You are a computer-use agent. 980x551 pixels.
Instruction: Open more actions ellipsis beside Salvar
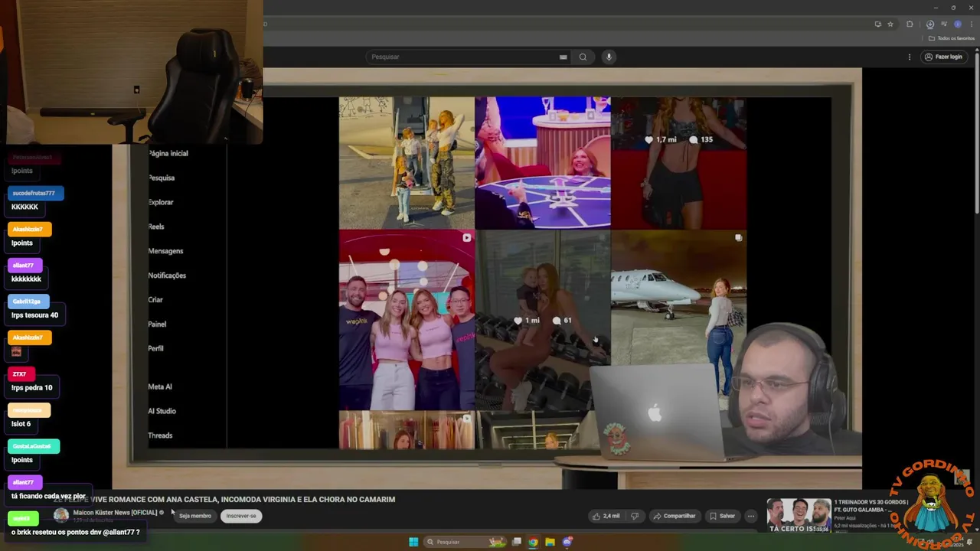(x=751, y=516)
